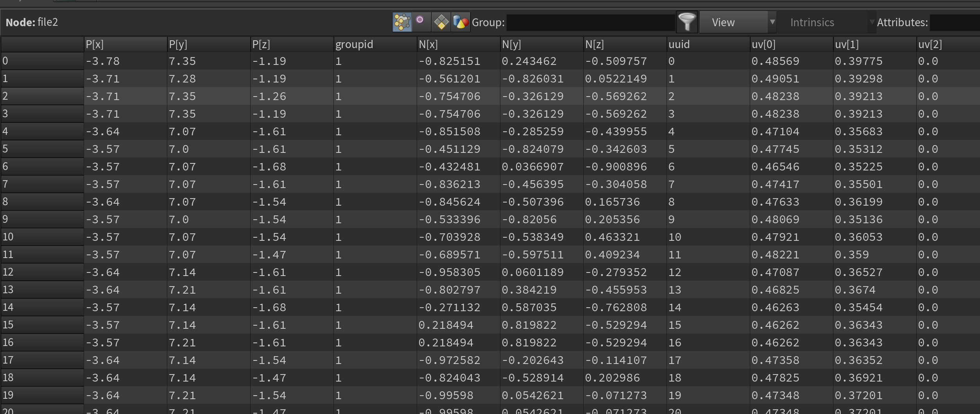Select row header 13
Viewport: 980px width, 414px height.
tap(42, 290)
